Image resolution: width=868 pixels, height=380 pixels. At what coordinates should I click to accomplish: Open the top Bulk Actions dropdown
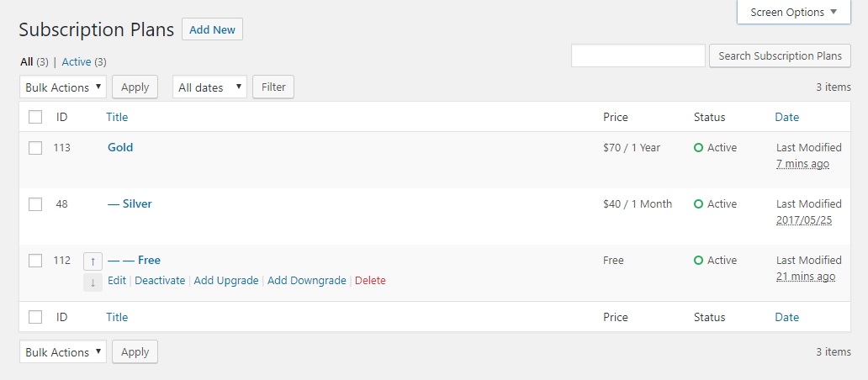click(63, 87)
